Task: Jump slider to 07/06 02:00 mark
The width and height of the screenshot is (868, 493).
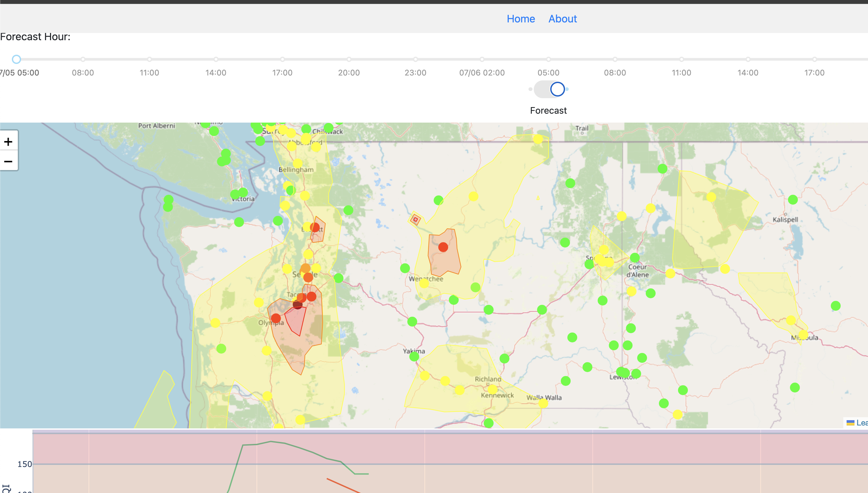Action: [482, 59]
